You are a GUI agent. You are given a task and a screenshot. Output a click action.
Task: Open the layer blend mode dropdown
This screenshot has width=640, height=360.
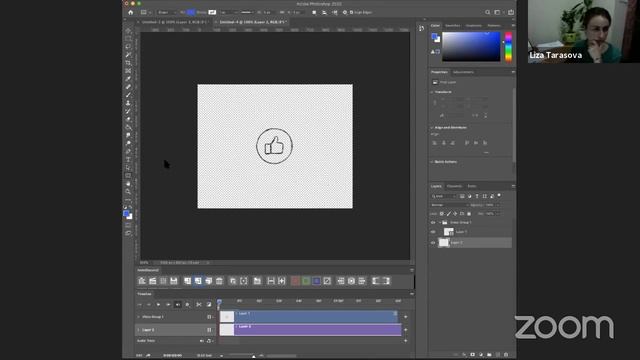point(449,205)
